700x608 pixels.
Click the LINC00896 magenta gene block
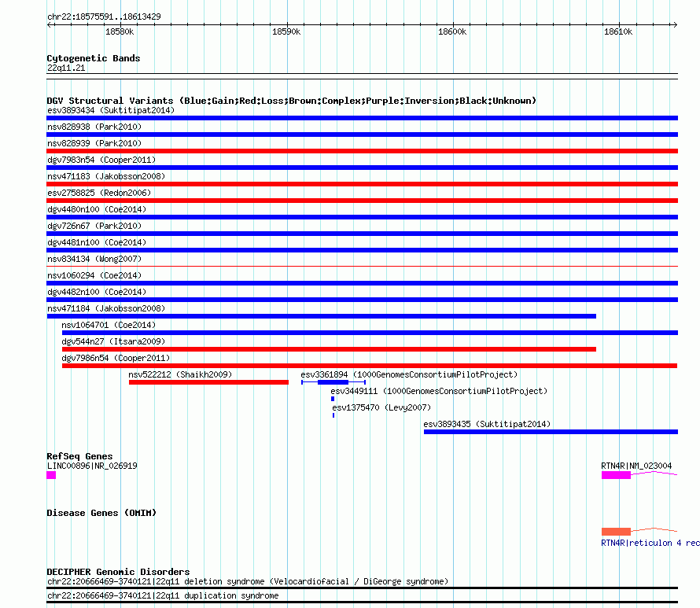51,475
